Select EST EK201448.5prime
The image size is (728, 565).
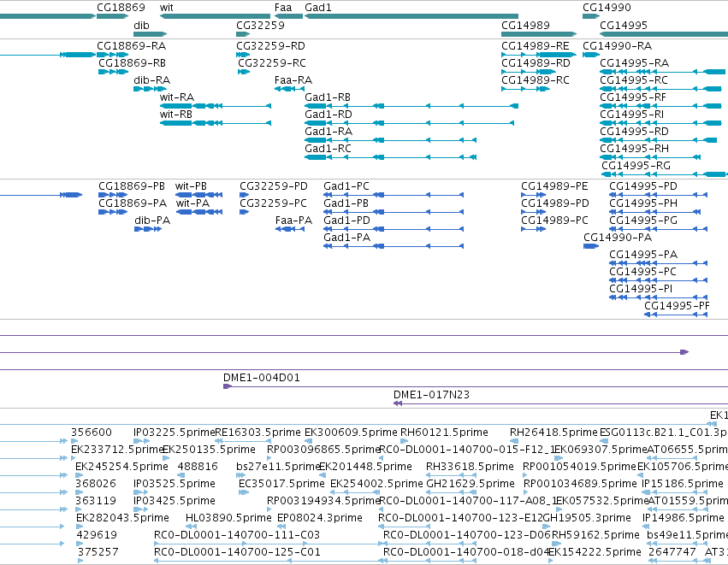(x=366, y=467)
